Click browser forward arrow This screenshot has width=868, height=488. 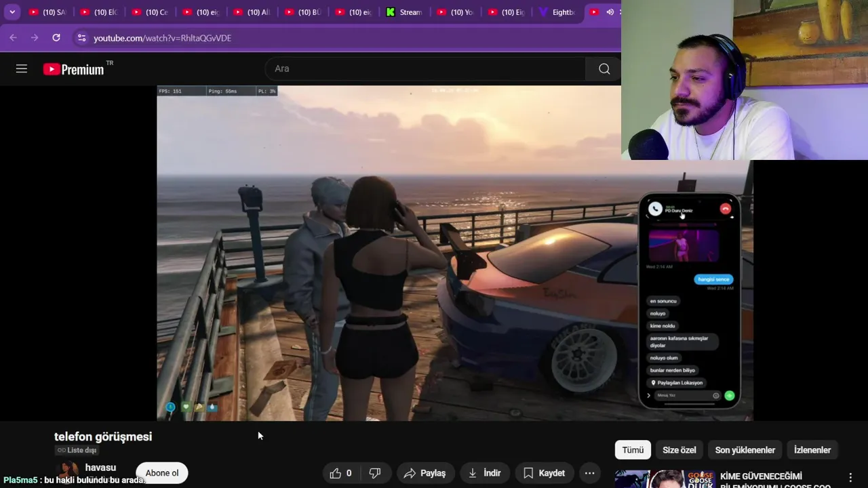35,38
